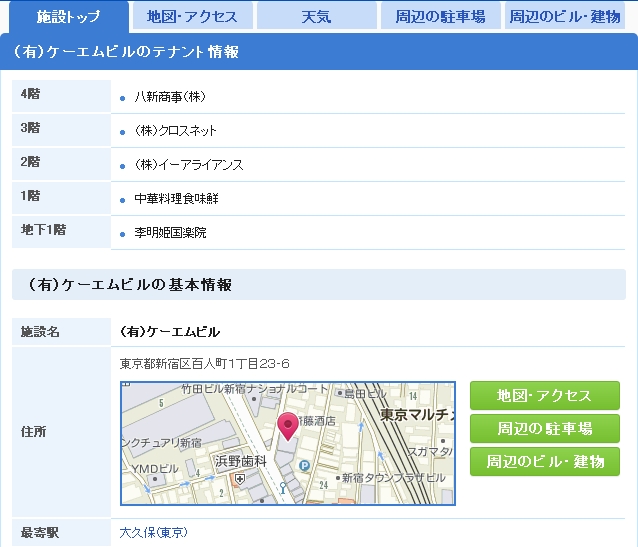Switch to the 周辺の駐車場 tab
Viewport: 638px width, 547px height.
click(x=441, y=17)
